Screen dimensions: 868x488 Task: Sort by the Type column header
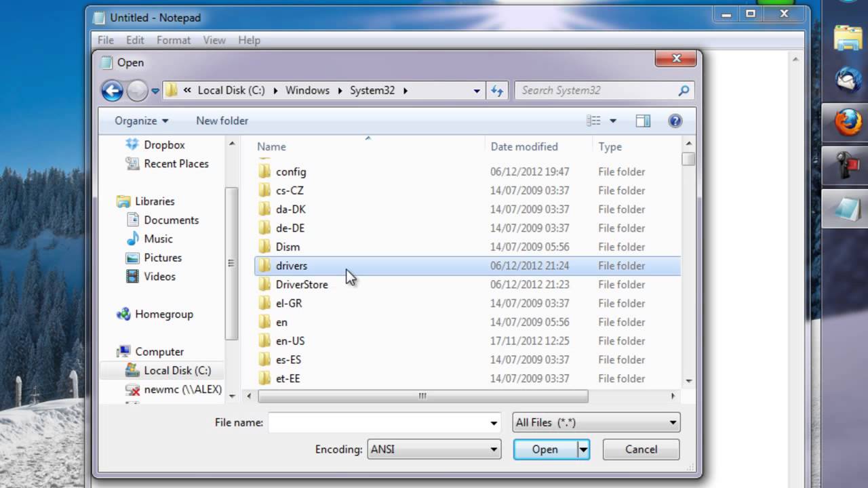610,146
